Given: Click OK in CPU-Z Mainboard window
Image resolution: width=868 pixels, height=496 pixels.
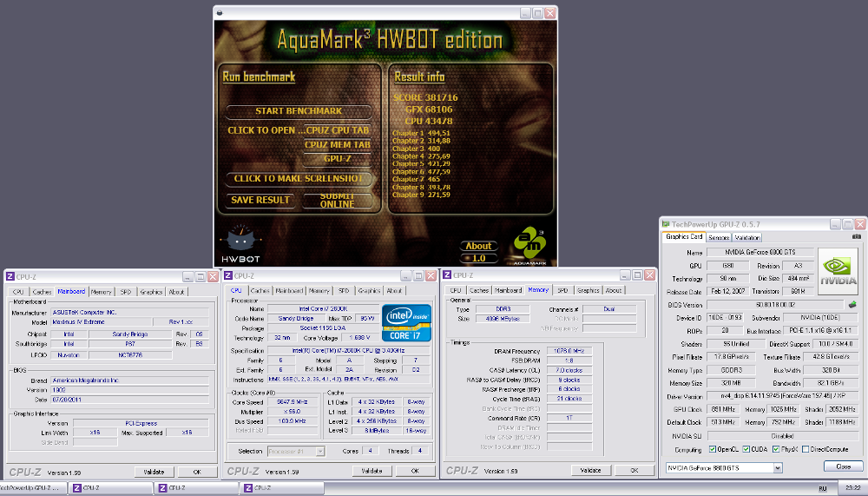Looking at the screenshot, I should click(197, 473).
